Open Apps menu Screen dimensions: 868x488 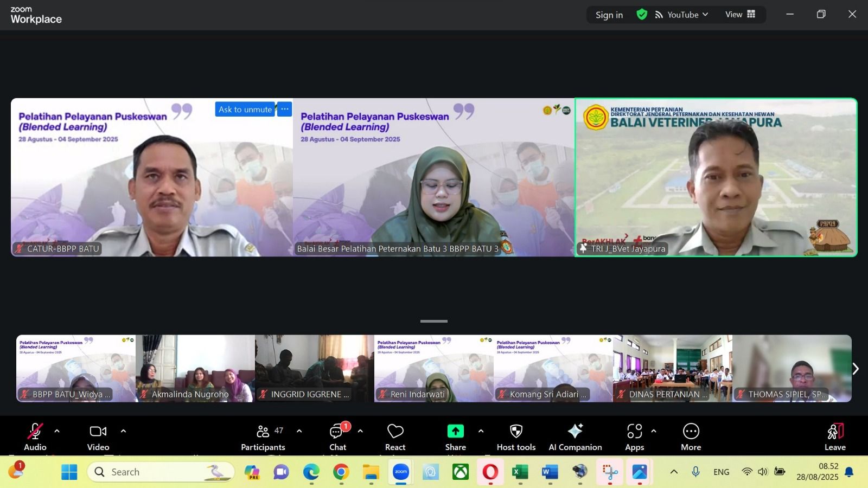[x=634, y=437]
